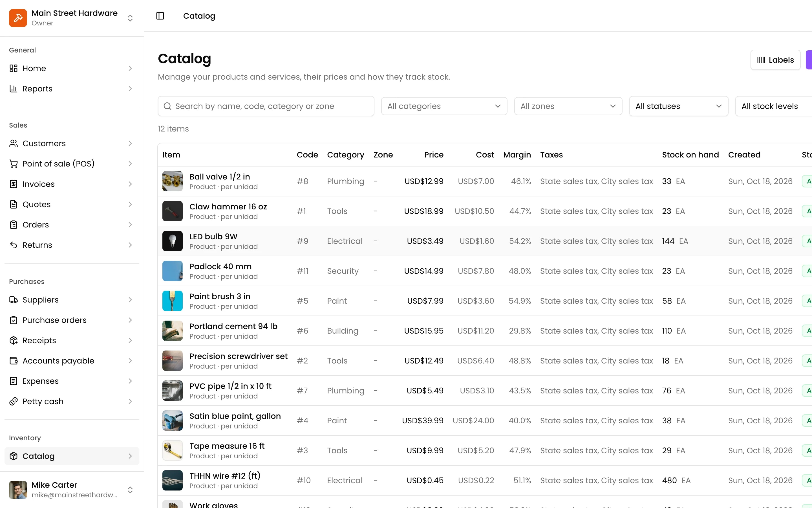Open Petty cash in sidebar
Viewport: 812px width, 508px height.
tap(72, 402)
